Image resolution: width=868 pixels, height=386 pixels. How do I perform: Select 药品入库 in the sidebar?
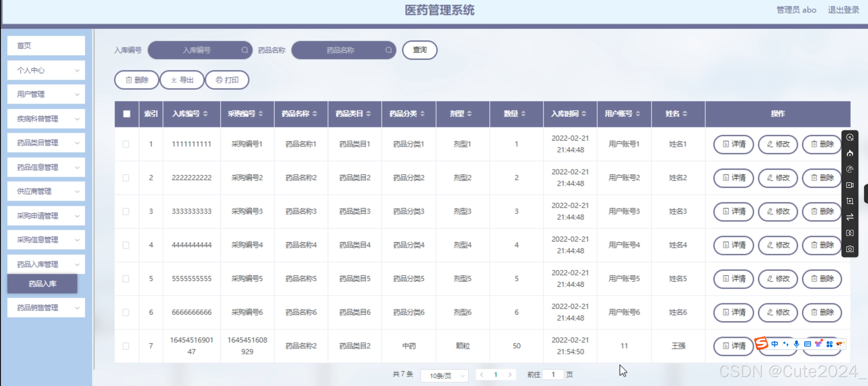coord(42,284)
